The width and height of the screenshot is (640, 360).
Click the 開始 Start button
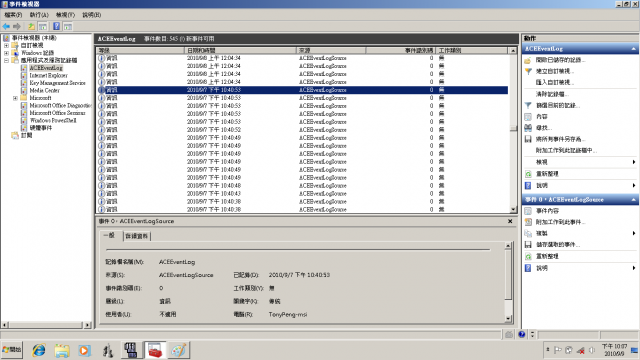[x=12, y=350]
